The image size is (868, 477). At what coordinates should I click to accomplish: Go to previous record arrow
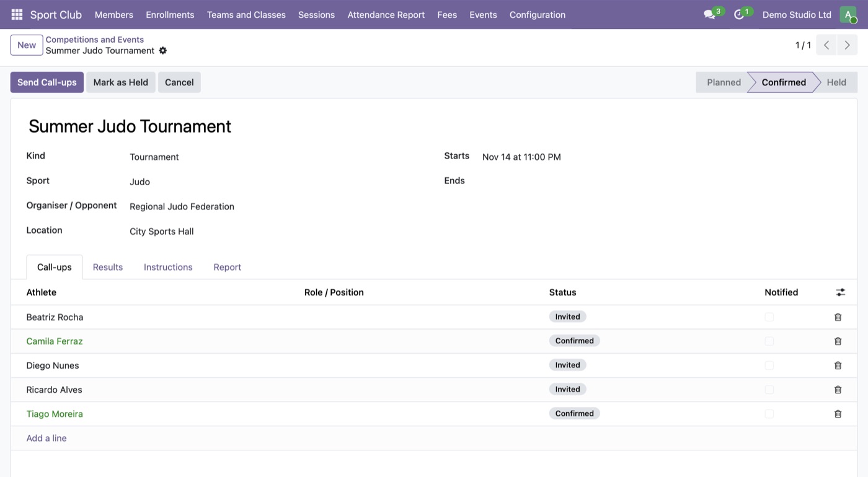tap(826, 45)
